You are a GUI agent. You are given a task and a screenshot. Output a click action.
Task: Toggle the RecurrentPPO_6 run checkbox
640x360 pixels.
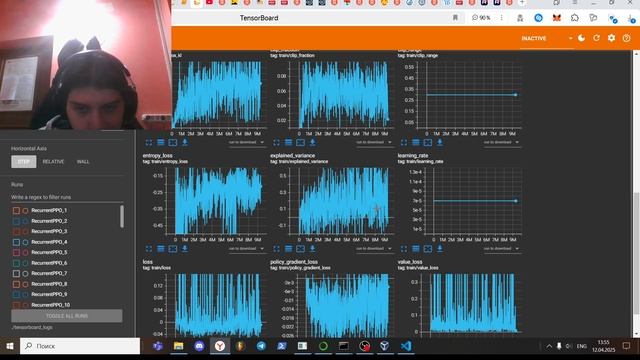[16, 263]
